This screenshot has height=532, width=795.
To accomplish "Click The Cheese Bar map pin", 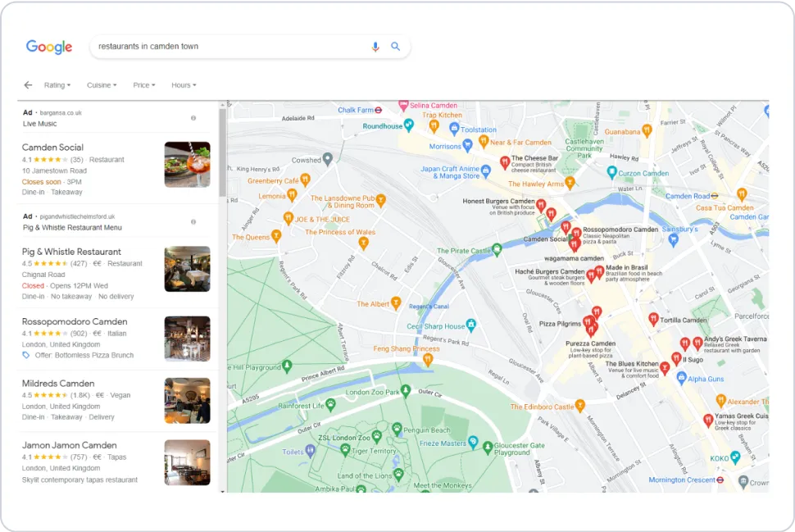I will (505, 162).
